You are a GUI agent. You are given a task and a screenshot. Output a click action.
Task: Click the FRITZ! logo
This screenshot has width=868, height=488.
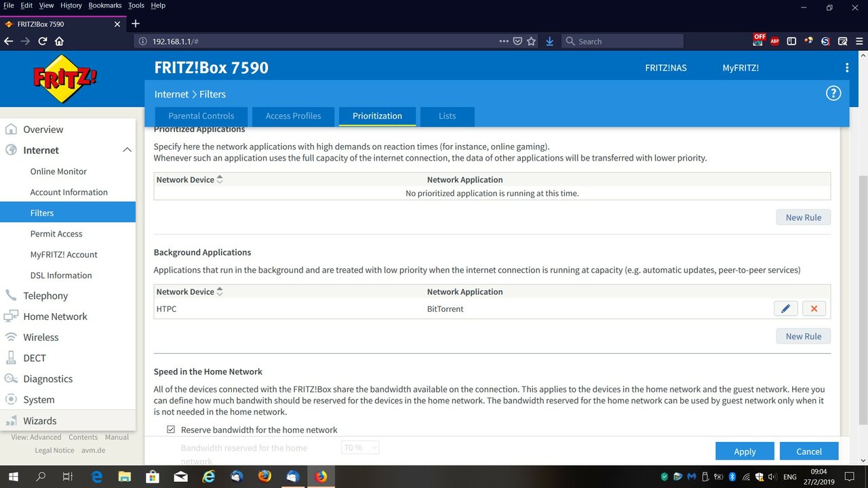pos(65,78)
